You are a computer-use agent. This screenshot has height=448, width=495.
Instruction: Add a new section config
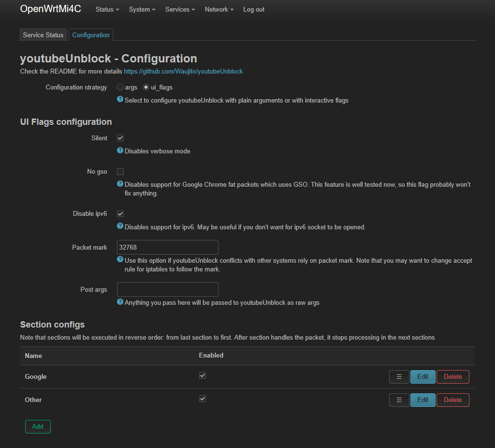coord(38,427)
